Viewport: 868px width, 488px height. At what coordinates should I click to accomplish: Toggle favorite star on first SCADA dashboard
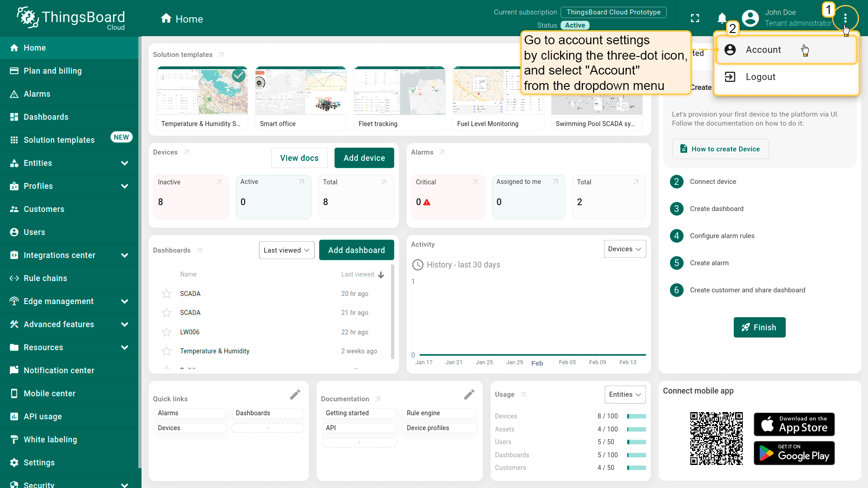coord(166,294)
